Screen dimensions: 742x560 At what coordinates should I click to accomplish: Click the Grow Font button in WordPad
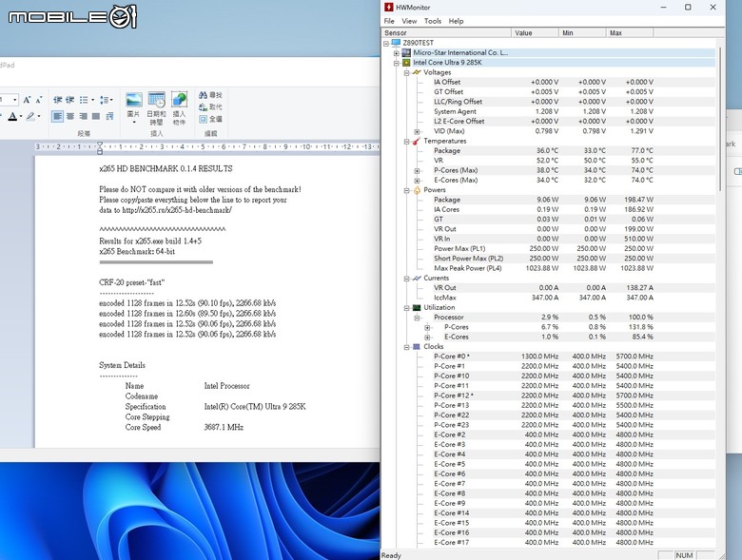point(27,100)
